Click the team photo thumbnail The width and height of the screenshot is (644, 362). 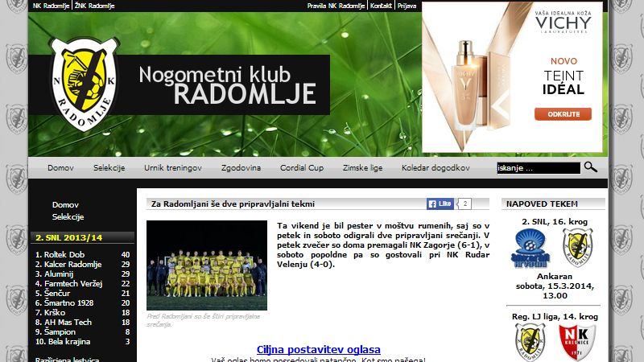(207, 265)
